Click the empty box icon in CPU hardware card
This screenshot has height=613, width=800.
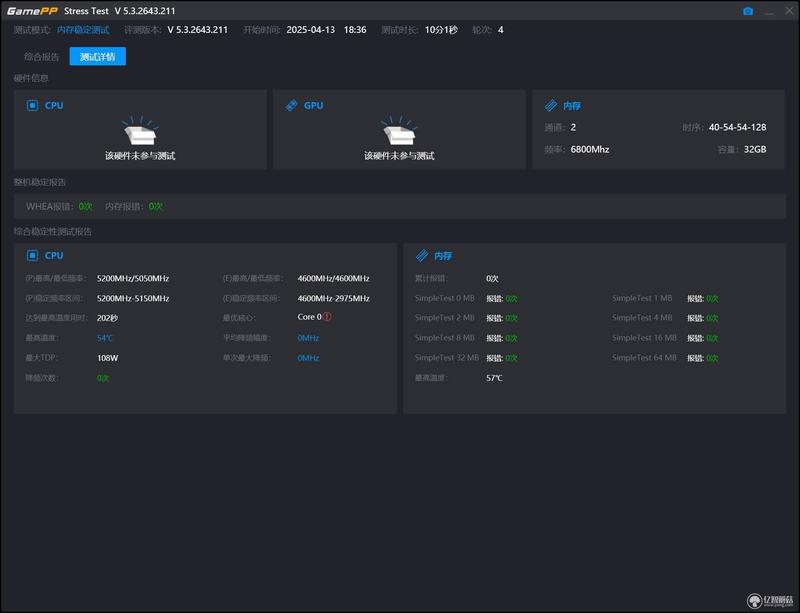[x=140, y=131]
